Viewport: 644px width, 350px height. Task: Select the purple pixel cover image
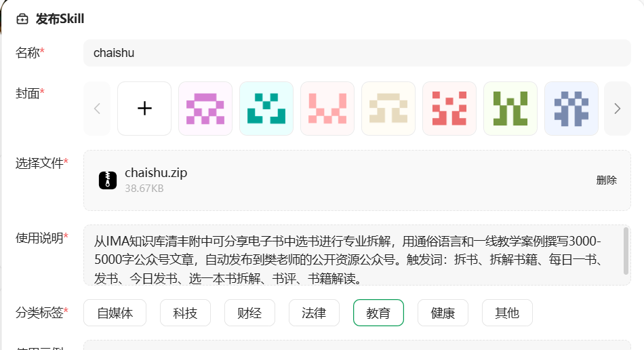(x=205, y=109)
